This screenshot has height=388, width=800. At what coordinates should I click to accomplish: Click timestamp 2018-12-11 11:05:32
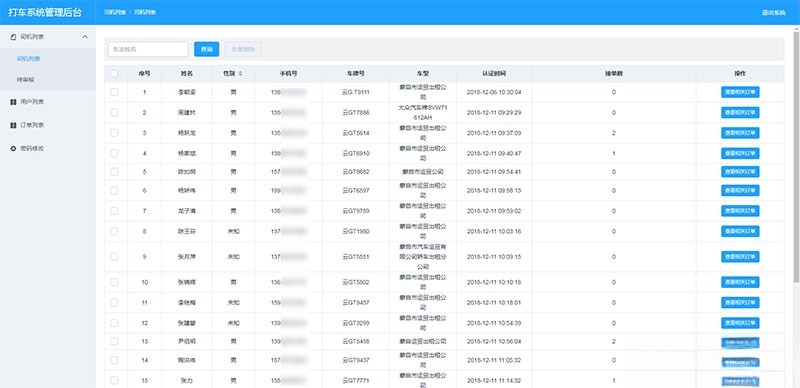[494, 360]
